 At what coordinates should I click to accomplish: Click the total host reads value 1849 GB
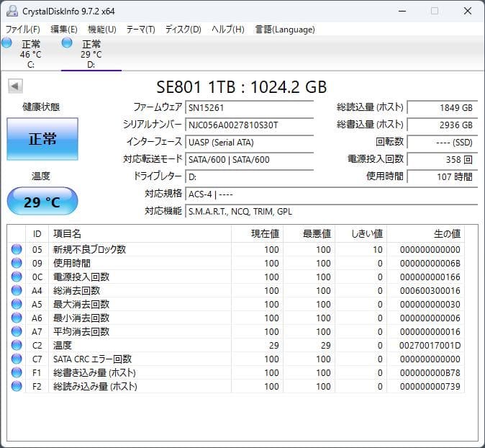tap(443, 107)
